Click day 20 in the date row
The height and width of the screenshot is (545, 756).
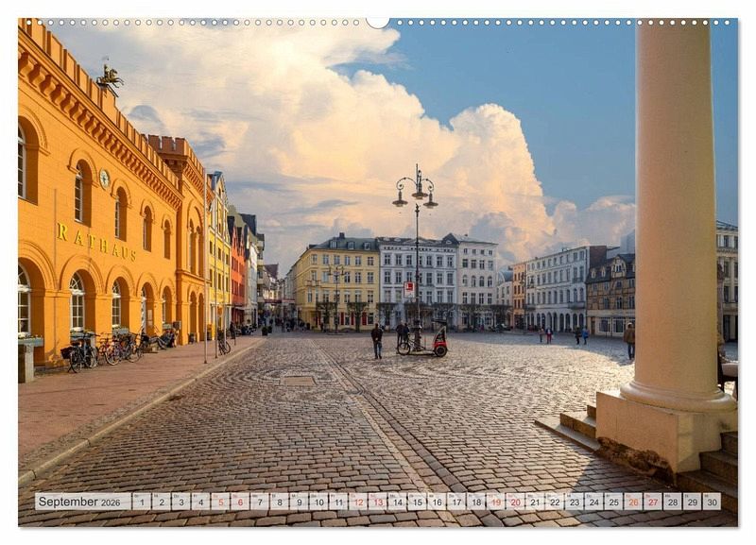(x=515, y=502)
